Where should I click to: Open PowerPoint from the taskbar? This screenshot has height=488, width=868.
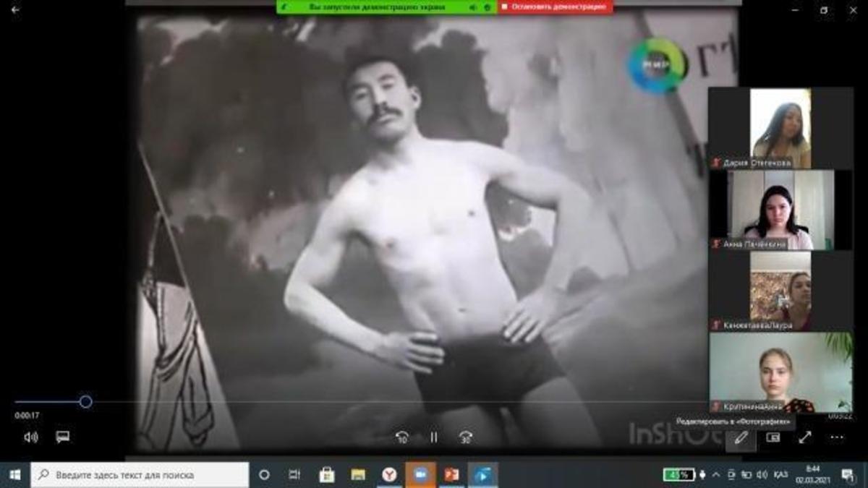452,475
